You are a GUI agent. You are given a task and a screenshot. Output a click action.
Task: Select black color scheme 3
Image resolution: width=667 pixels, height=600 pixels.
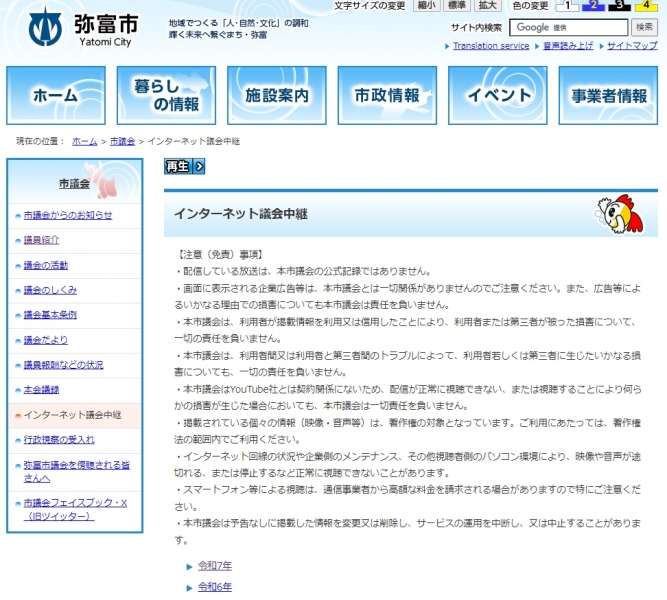tap(619, 6)
